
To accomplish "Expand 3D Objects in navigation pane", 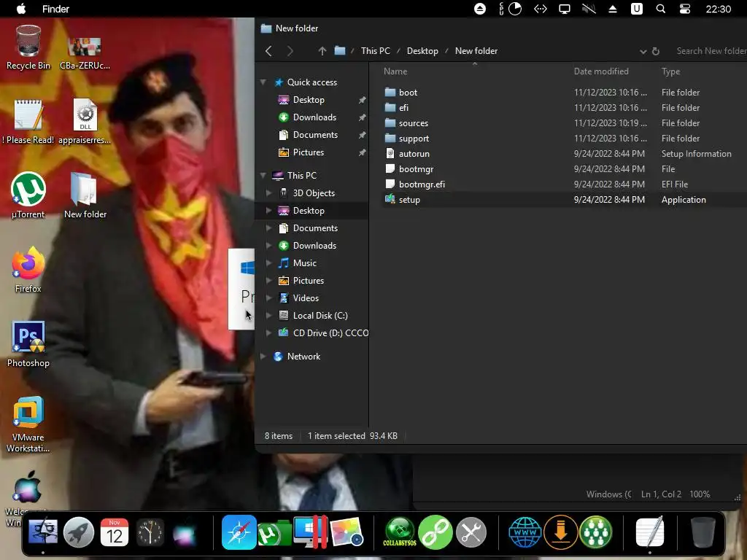I will 269,192.
